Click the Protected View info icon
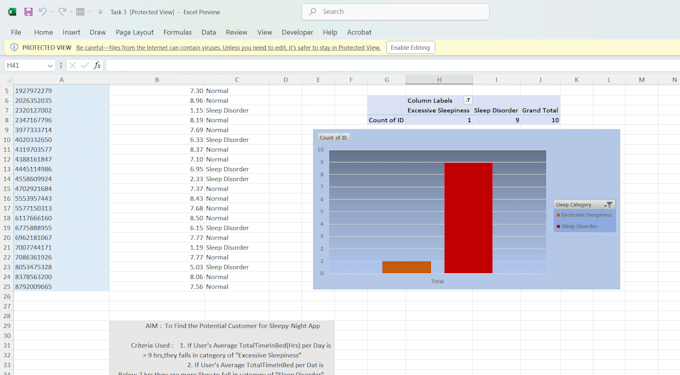This screenshot has height=375, width=680. pyautogui.click(x=14, y=47)
